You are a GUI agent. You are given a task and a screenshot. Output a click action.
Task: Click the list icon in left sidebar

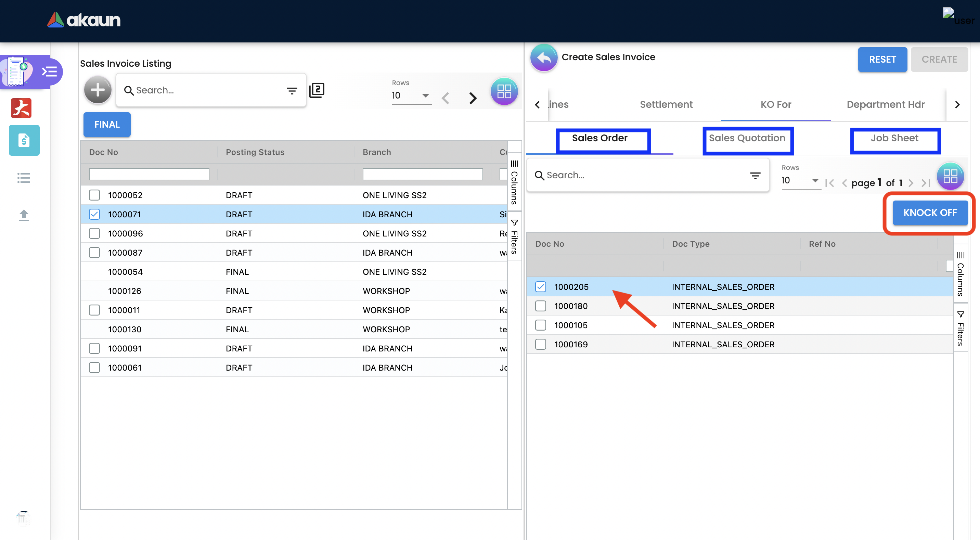point(24,178)
